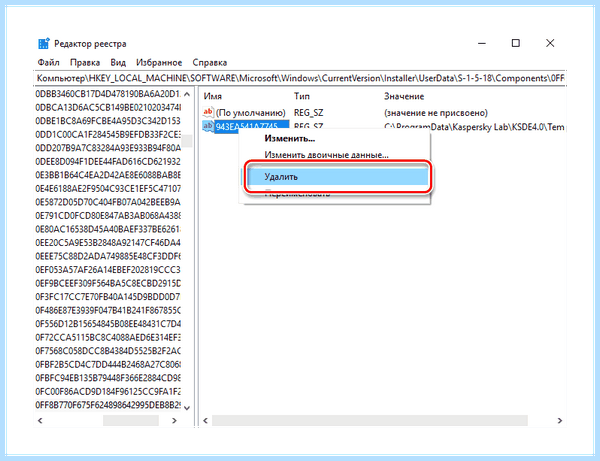This screenshot has height=461, width=600.
Task: Click the tree pane scroll left arrow
Action: tap(40, 420)
